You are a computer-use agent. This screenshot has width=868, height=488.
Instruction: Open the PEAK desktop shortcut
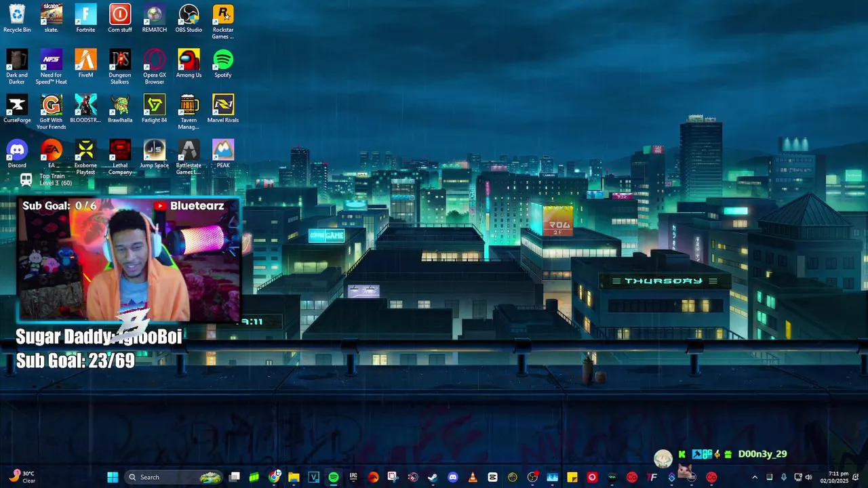[223, 154]
